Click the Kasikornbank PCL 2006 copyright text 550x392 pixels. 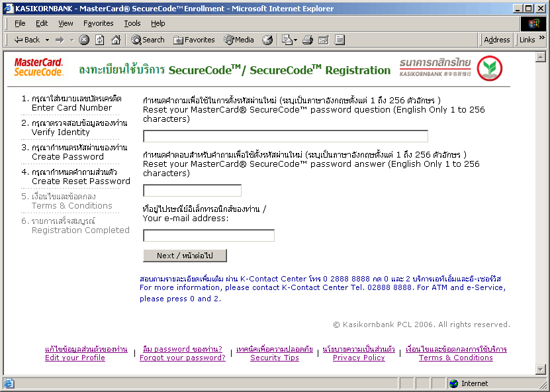point(421,324)
